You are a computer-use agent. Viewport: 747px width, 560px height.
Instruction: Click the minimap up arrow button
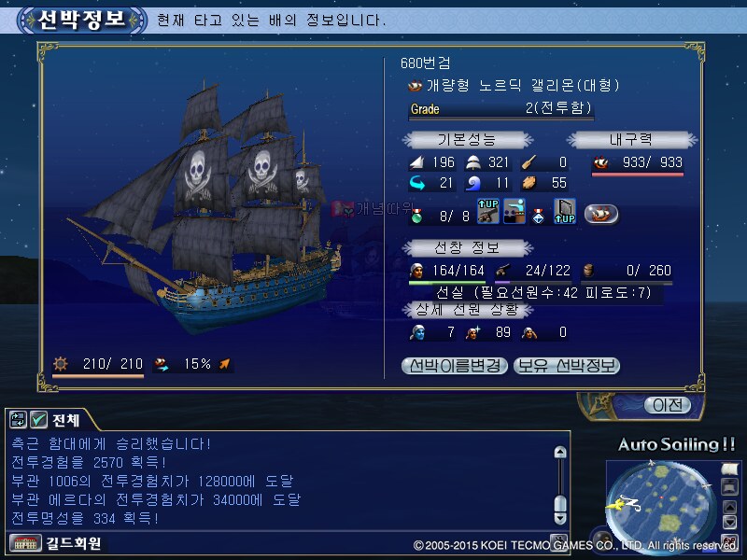730,506
